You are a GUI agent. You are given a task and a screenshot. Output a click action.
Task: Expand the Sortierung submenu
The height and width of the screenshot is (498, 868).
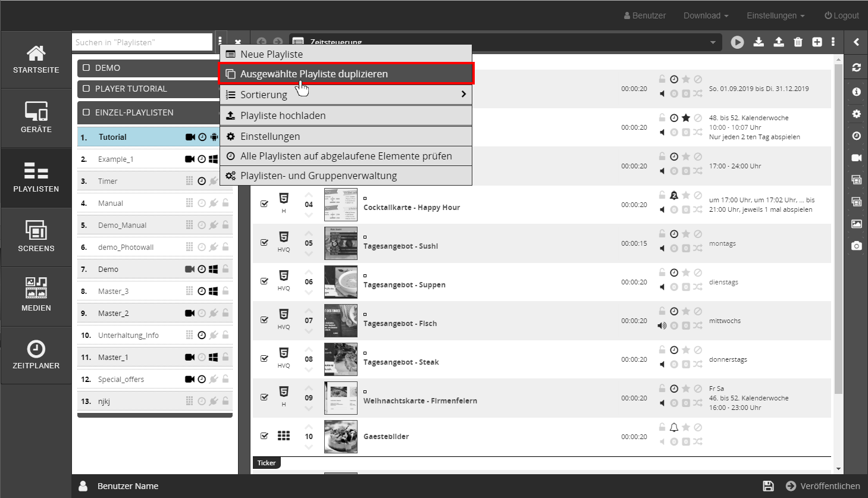[x=346, y=95]
